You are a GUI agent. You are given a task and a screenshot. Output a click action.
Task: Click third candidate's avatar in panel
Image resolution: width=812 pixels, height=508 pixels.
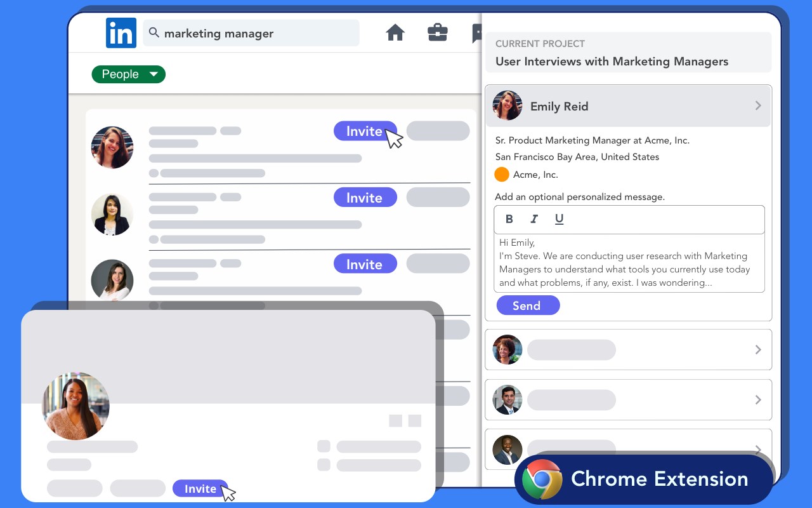pos(507,400)
